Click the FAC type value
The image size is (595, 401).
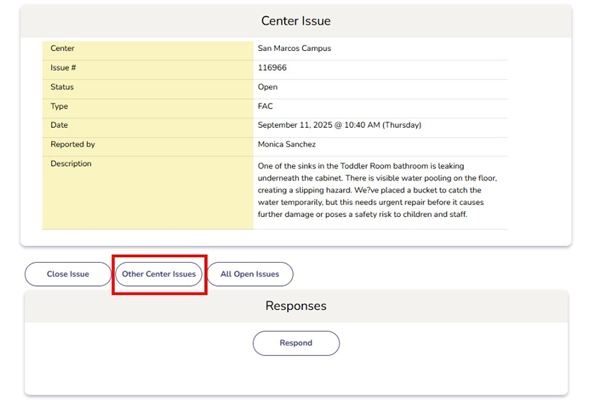coord(265,106)
